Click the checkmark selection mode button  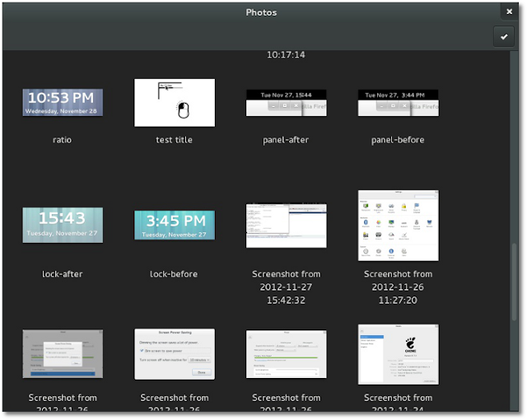pyautogui.click(x=503, y=36)
